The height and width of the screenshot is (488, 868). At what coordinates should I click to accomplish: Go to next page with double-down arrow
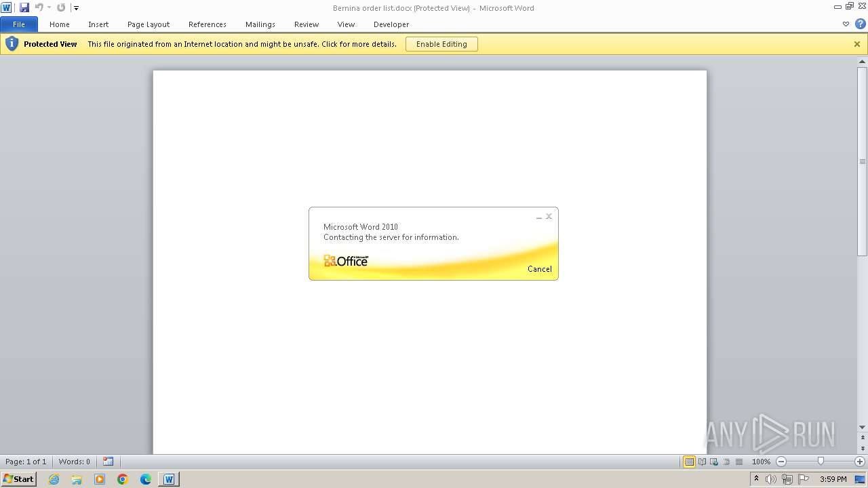point(863,449)
